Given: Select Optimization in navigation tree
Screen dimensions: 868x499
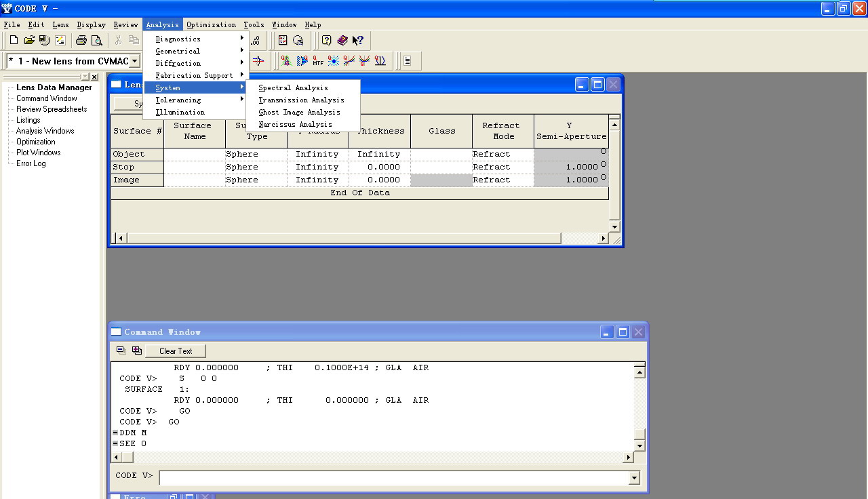Looking at the screenshot, I should [36, 142].
